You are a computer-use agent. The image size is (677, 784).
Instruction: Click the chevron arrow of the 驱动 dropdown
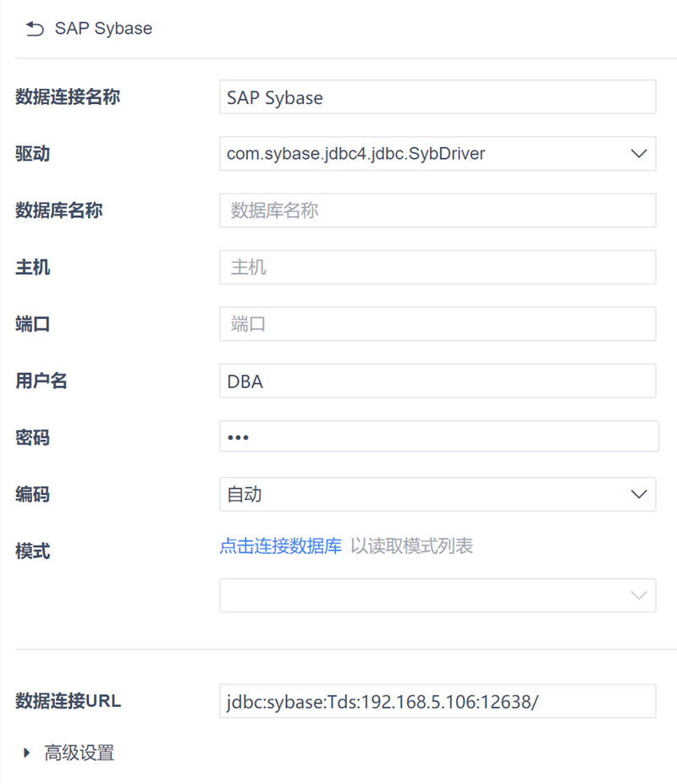click(639, 154)
